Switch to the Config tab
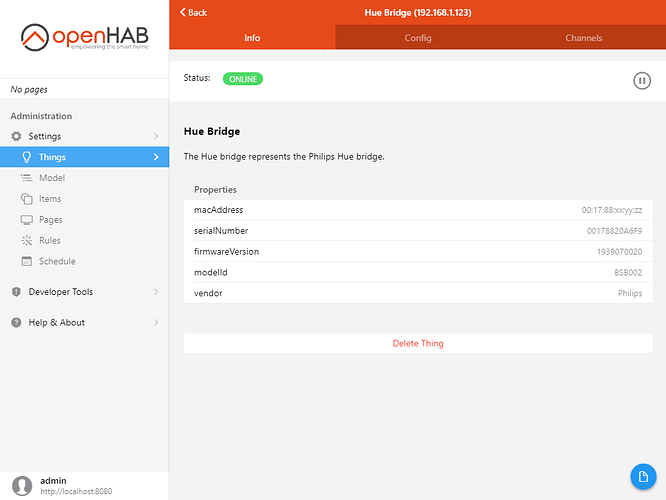This screenshot has height=500, width=666. 418,38
